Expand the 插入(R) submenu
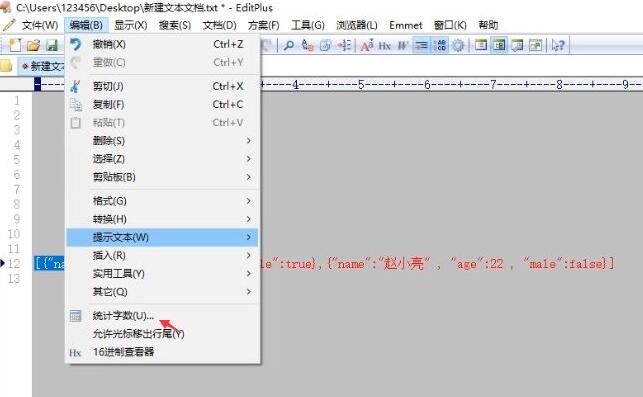The image size is (643, 397). point(163,256)
